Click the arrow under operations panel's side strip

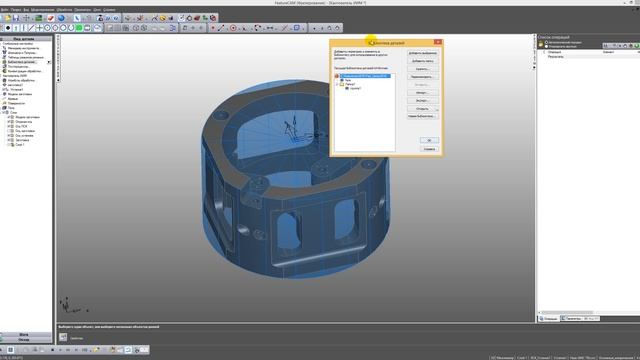pyautogui.click(x=534, y=67)
